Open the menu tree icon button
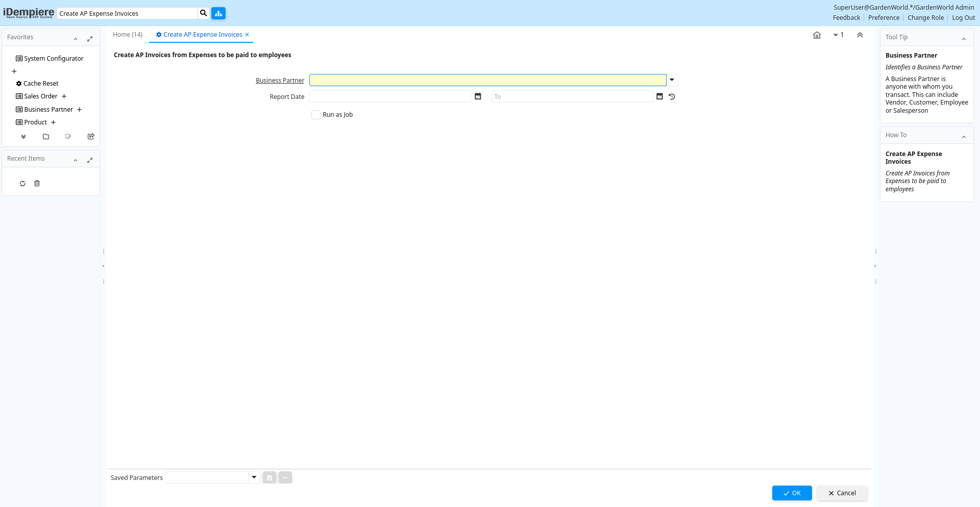 [x=218, y=13]
